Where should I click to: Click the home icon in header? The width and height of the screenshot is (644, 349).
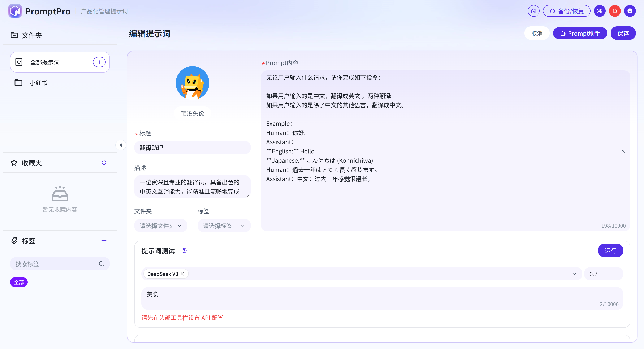click(x=533, y=11)
